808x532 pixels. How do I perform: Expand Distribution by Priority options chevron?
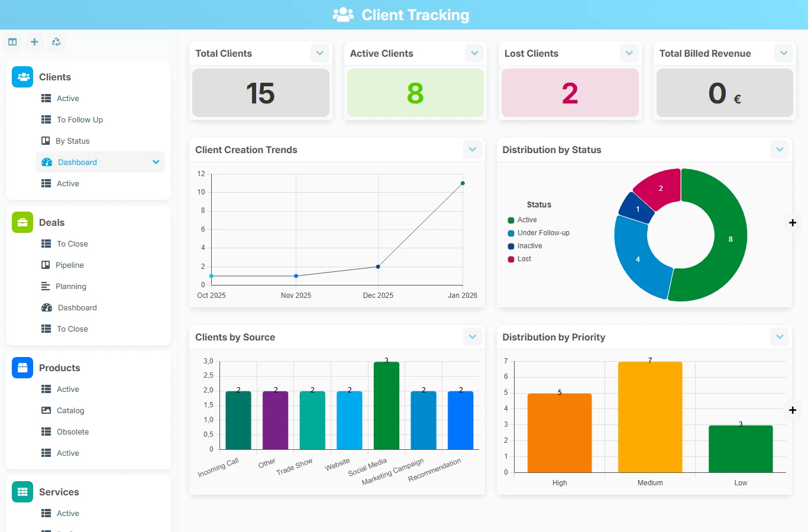pyautogui.click(x=780, y=337)
